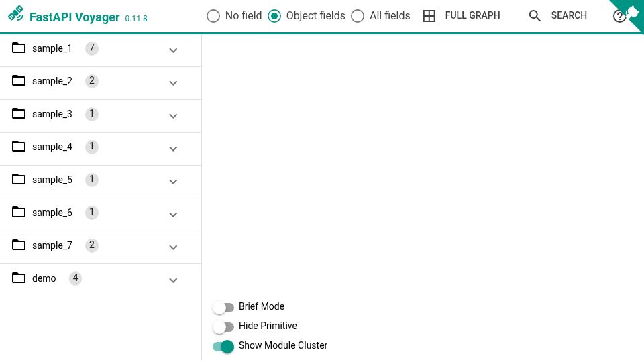Select the All fields radio button
The image size is (644, 362).
[358, 16]
